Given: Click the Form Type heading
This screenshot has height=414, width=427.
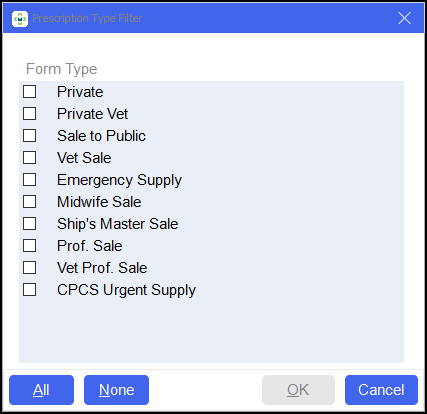Looking at the screenshot, I should click(x=62, y=69).
